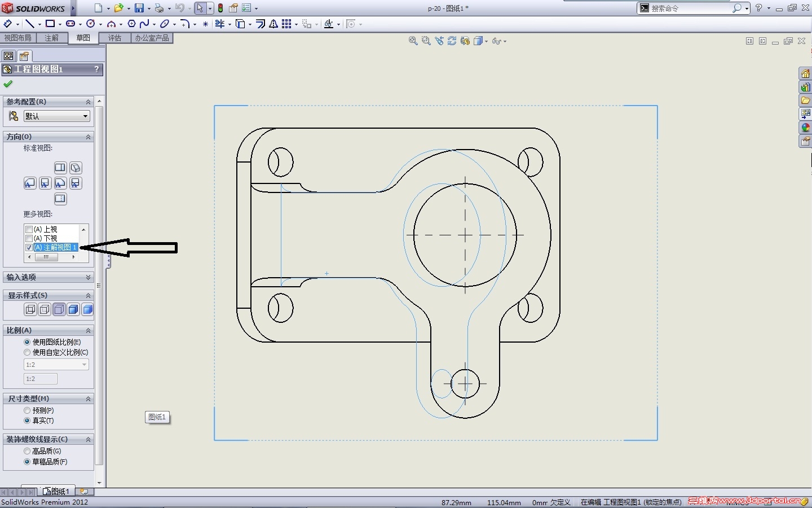Click the more-views list horizontal scrollbar
This screenshot has width=812, height=508.
click(x=47, y=257)
